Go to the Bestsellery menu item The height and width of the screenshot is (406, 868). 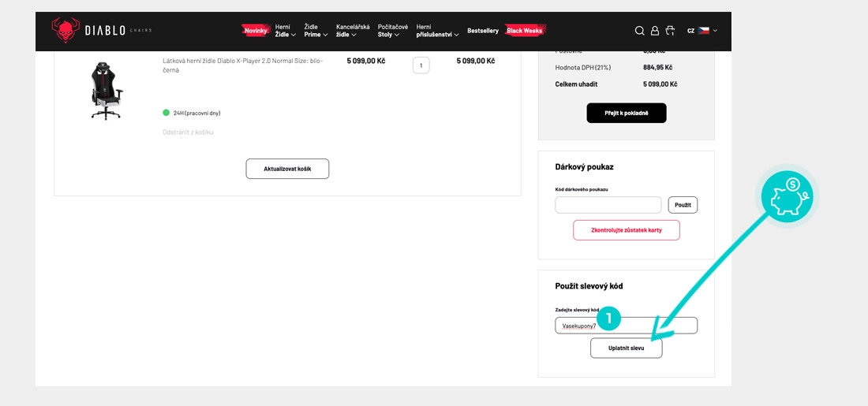pyautogui.click(x=482, y=31)
